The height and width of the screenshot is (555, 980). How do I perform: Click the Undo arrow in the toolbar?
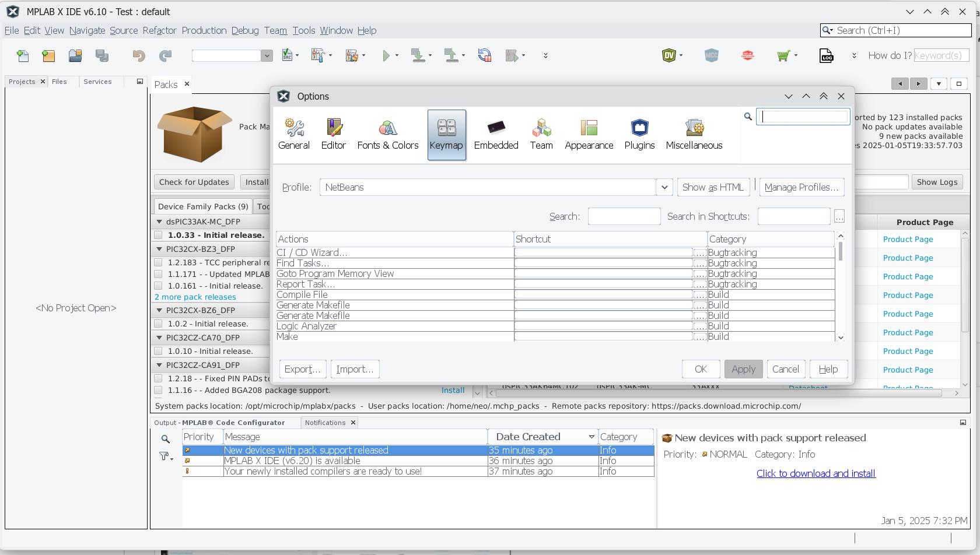point(138,55)
